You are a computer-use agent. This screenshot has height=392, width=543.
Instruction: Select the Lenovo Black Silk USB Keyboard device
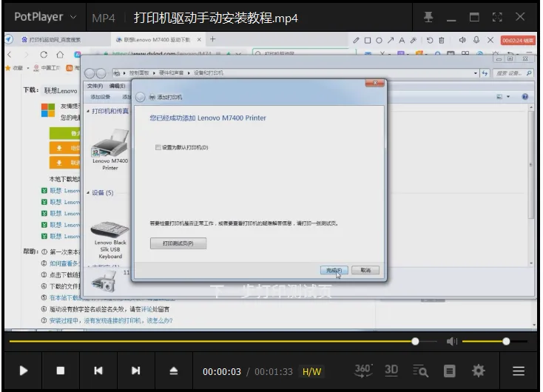(110, 240)
